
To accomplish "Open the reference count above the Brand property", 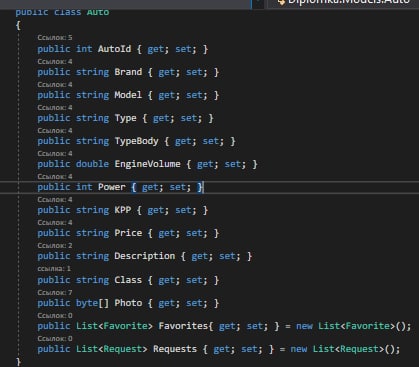I will coord(55,61).
